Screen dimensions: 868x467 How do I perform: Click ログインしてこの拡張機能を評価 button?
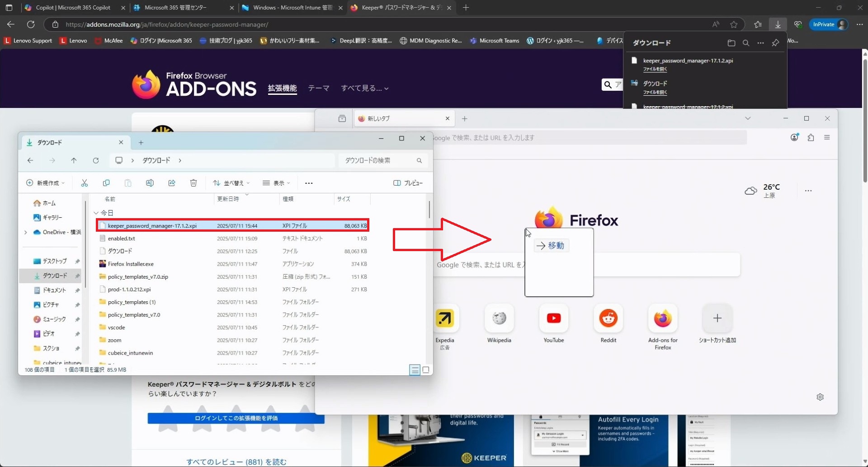pyautogui.click(x=236, y=418)
